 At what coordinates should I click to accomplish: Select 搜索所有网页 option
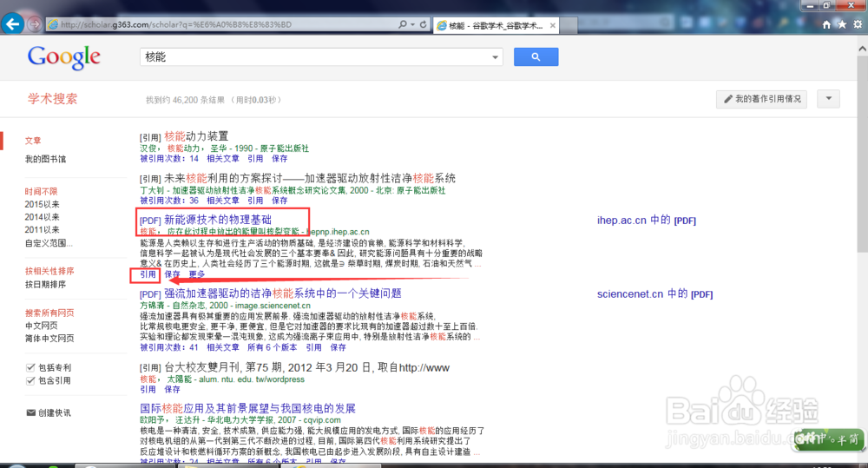click(49, 313)
